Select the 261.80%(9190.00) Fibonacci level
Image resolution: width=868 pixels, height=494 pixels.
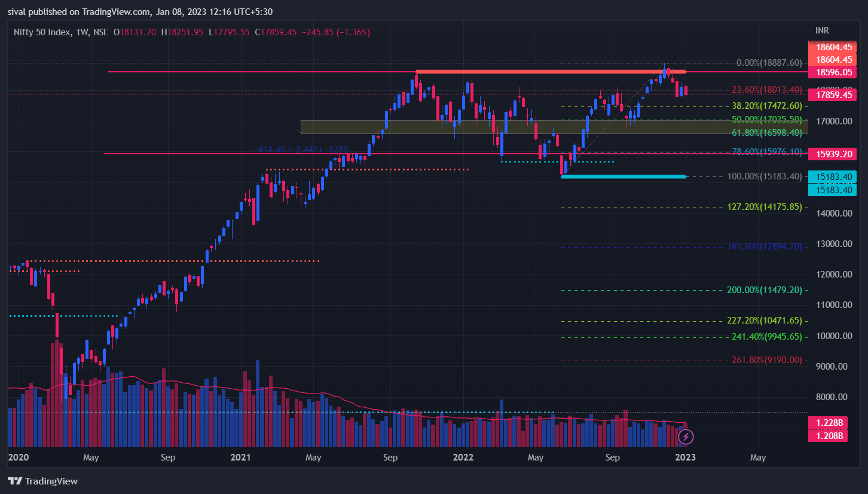[767, 361]
